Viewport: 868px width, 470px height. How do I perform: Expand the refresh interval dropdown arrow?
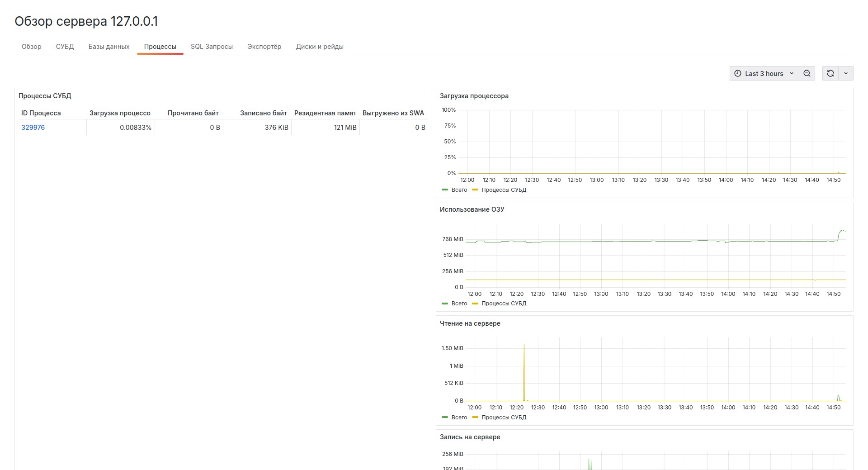(846, 73)
